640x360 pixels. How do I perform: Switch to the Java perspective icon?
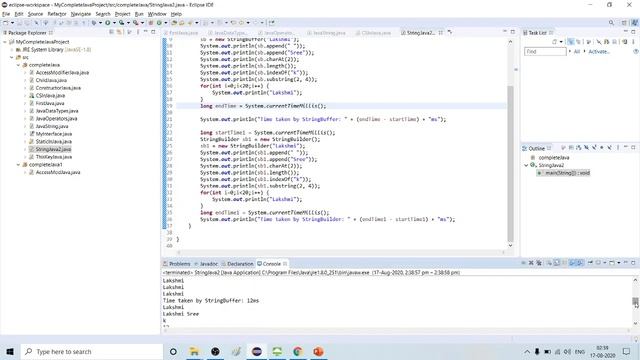pos(635,23)
